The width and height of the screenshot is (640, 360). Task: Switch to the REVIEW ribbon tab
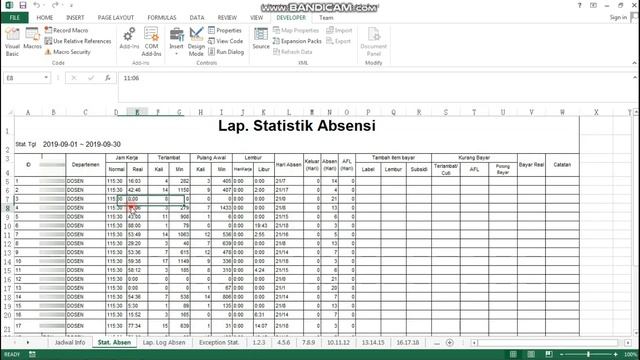[227, 18]
